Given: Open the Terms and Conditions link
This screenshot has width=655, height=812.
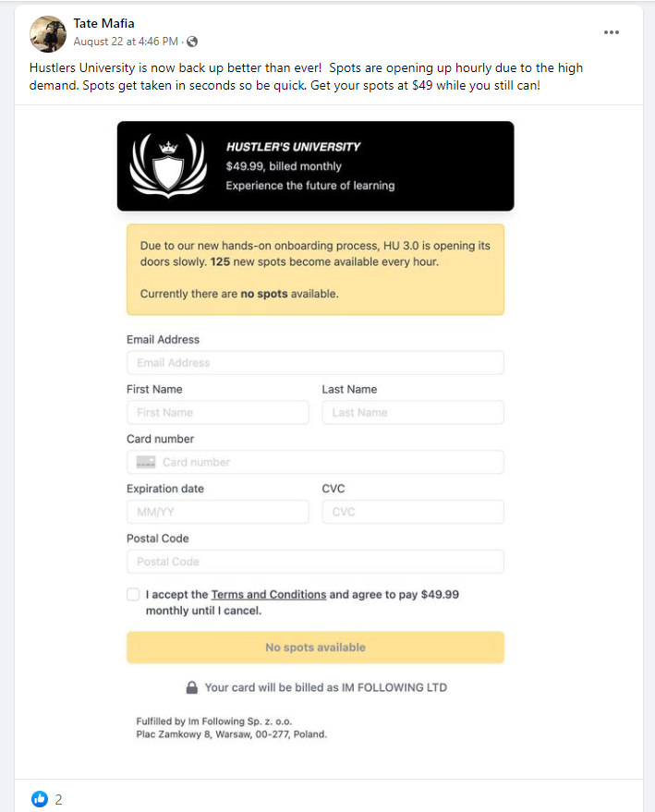Looking at the screenshot, I should tap(268, 595).
